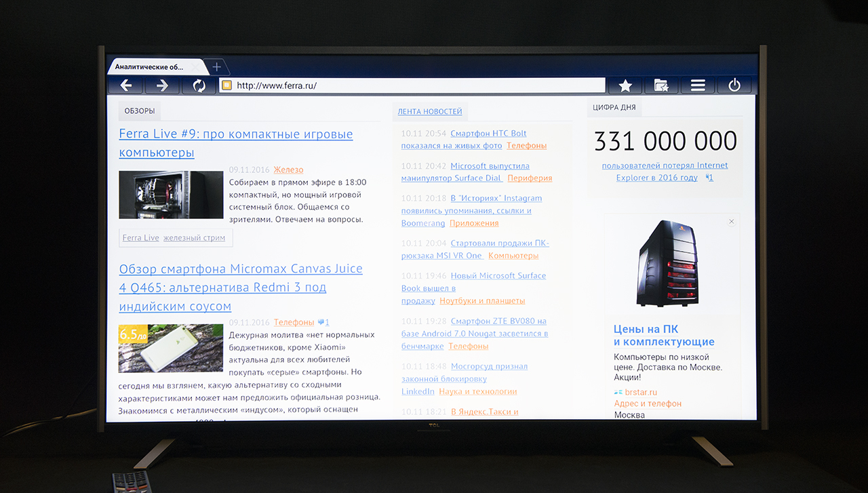The width and height of the screenshot is (868, 493).
Task: Open the bookmarks folder icon
Action: [x=661, y=85]
